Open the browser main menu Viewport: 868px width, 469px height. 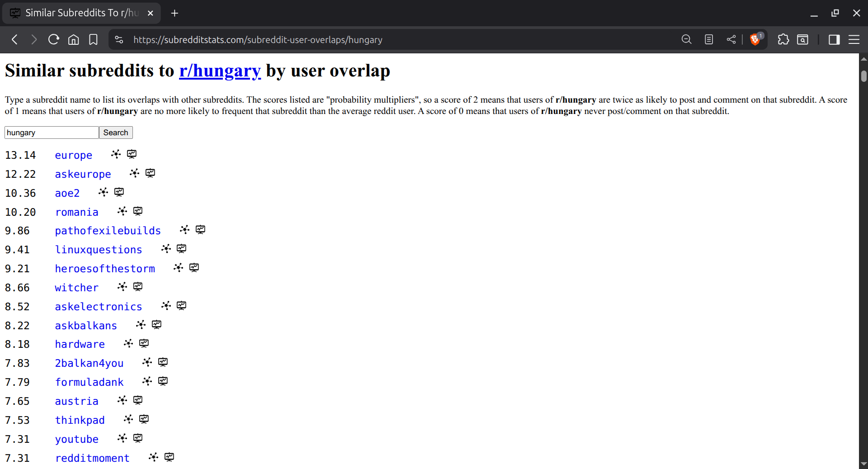point(854,40)
